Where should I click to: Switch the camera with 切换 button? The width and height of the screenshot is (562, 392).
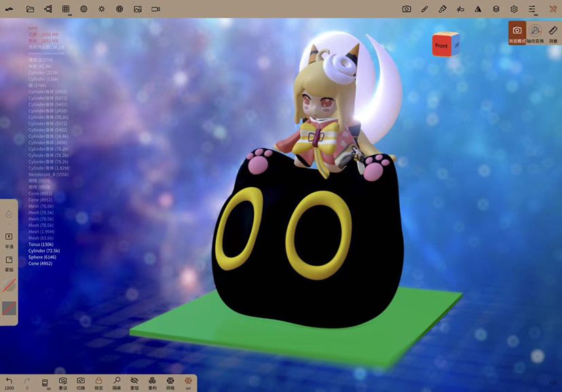coord(81,383)
